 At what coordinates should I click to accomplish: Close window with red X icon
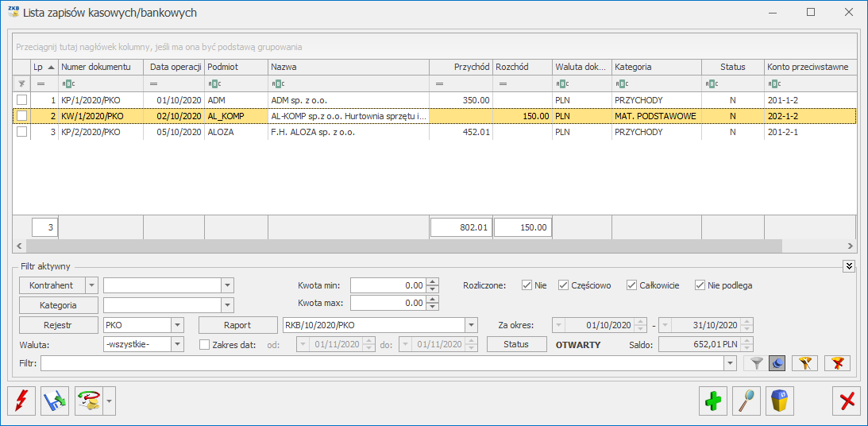click(x=847, y=401)
